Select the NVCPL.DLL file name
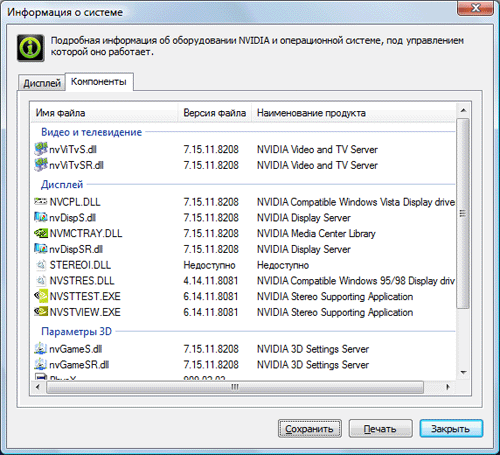 (75, 202)
